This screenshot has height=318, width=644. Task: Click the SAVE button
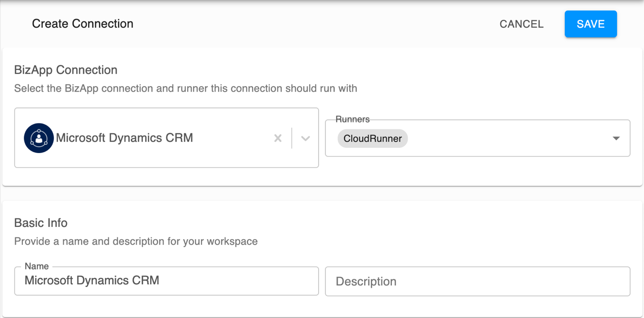pos(590,24)
